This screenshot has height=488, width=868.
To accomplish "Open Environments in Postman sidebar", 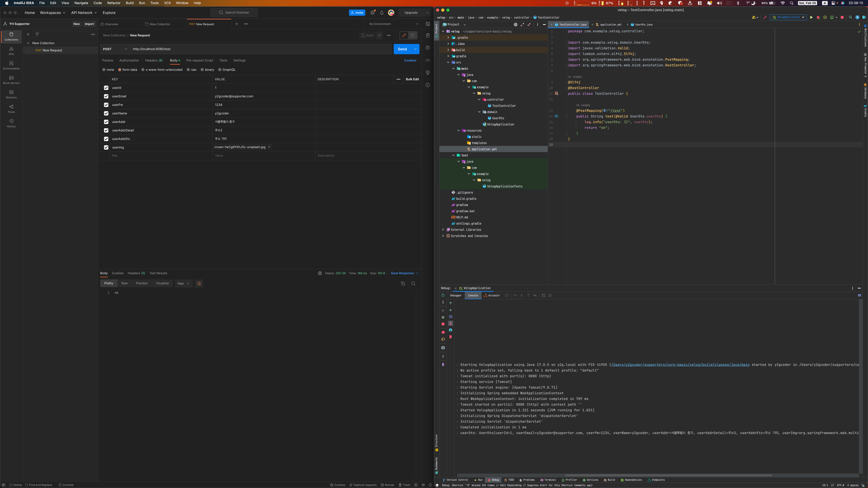I will click(11, 65).
